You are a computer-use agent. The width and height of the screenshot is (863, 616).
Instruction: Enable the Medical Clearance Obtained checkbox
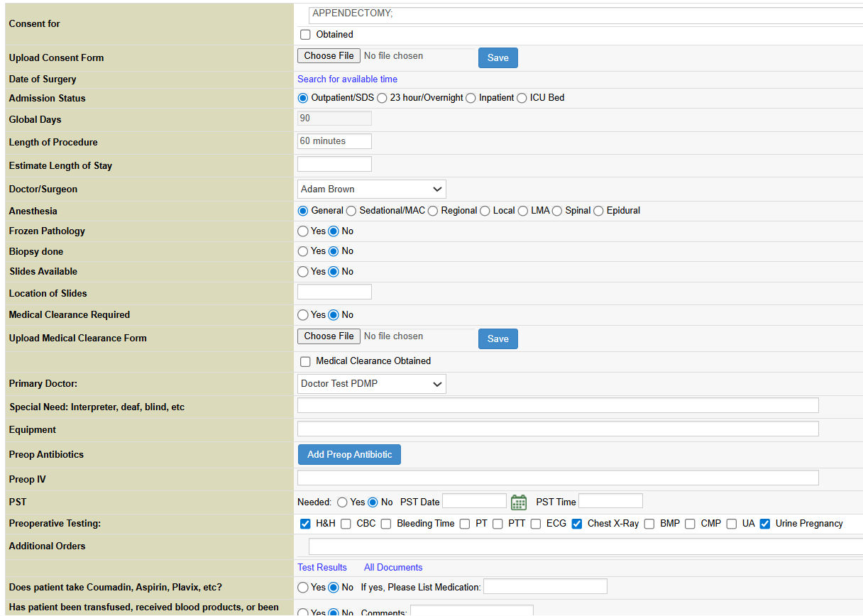(x=305, y=361)
